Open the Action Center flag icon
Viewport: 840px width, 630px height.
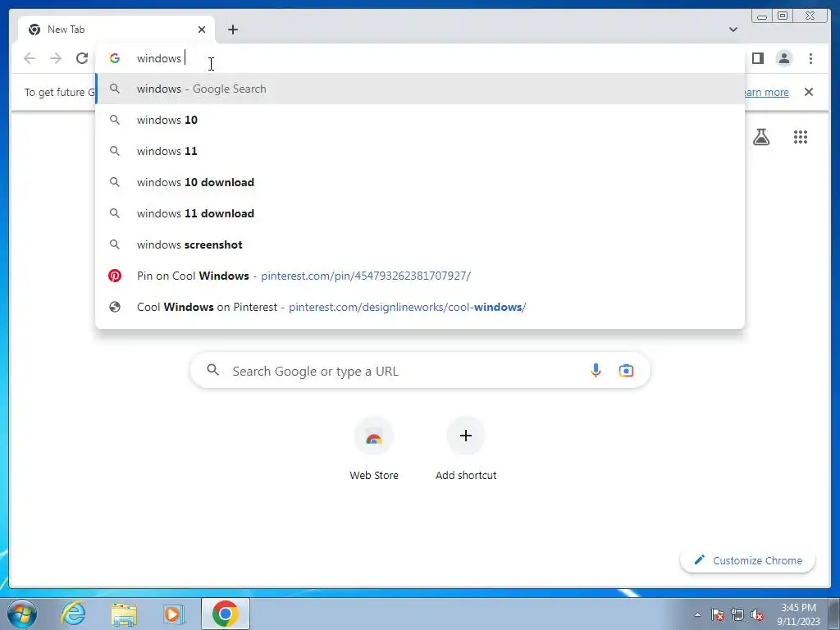717,614
